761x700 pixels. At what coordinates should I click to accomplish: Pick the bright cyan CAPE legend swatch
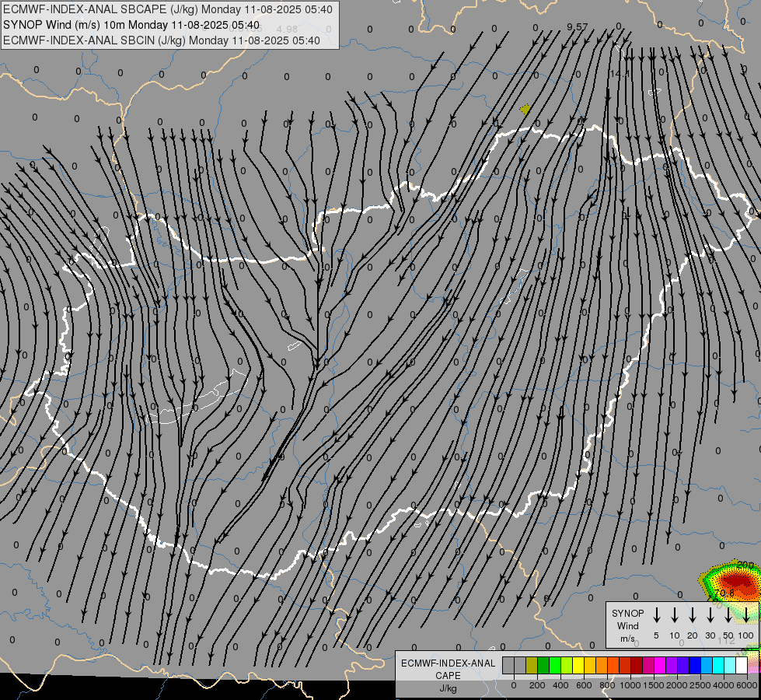(x=719, y=665)
